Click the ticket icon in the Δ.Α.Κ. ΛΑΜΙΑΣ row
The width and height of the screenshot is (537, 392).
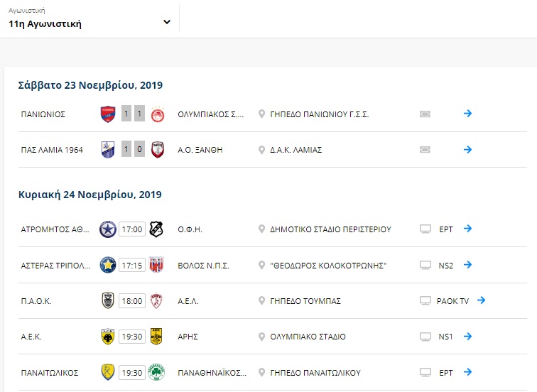pyautogui.click(x=425, y=150)
